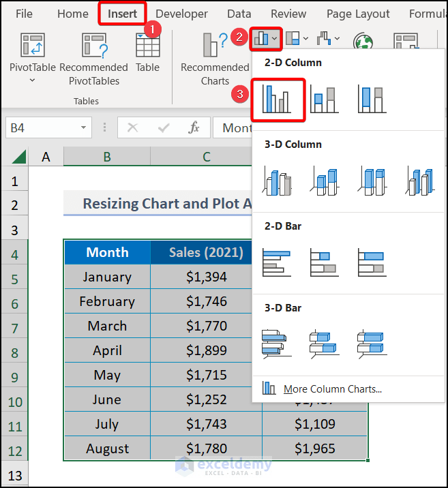Click the $1,965 cell
Screen dimensions: 448x488
pyautogui.click(x=315, y=448)
